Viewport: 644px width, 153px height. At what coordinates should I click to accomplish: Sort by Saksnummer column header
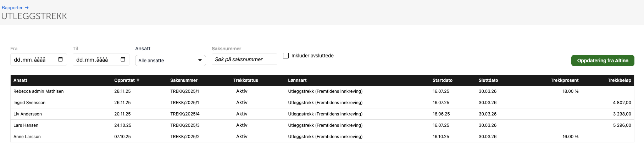(184, 80)
